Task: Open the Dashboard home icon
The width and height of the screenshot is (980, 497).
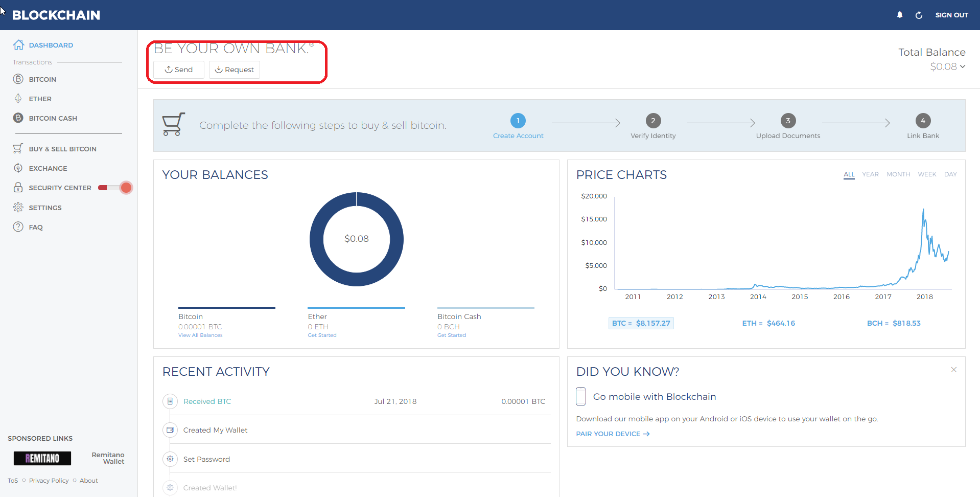Action: point(18,45)
